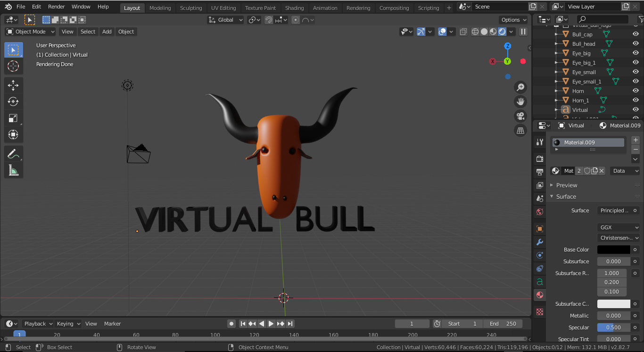Open the Global transform orientation dropdown
The width and height of the screenshot is (644, 352).
(x=226, y=20)
